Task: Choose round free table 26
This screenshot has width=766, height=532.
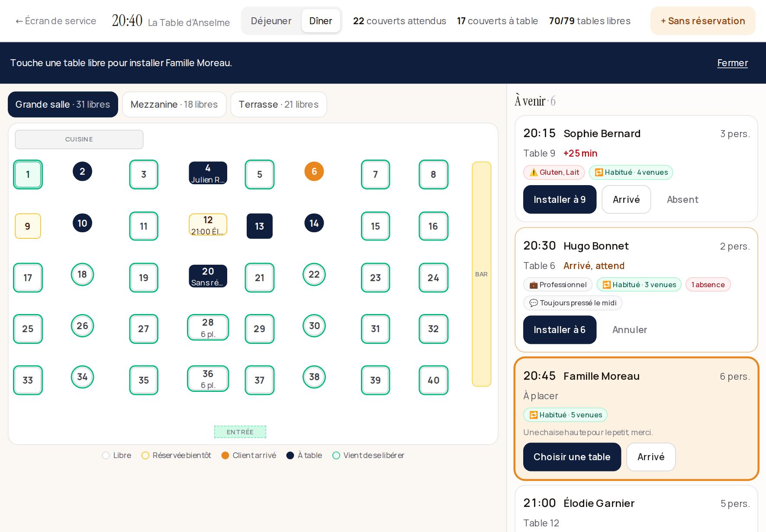Action: point(82,326)
